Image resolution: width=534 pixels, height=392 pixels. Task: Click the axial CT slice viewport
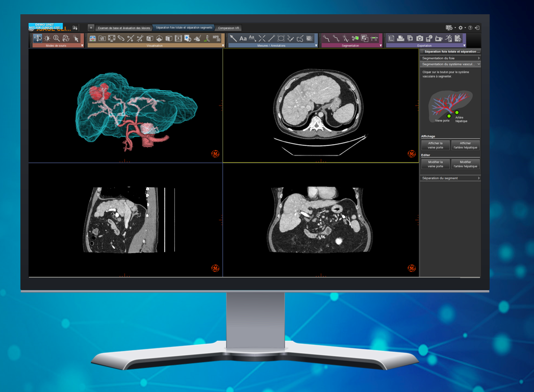pos(320,106)
